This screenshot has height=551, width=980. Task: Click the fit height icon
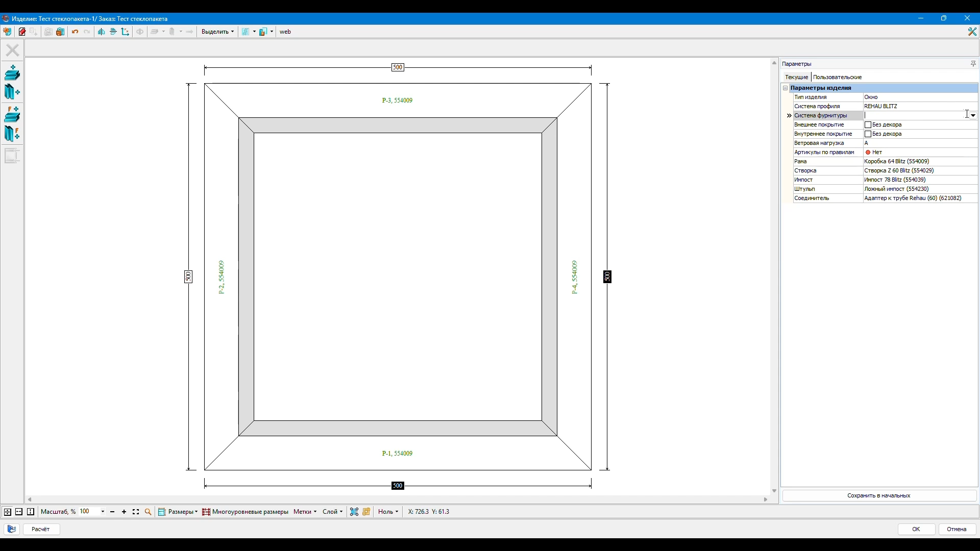[x=31, y=512]
